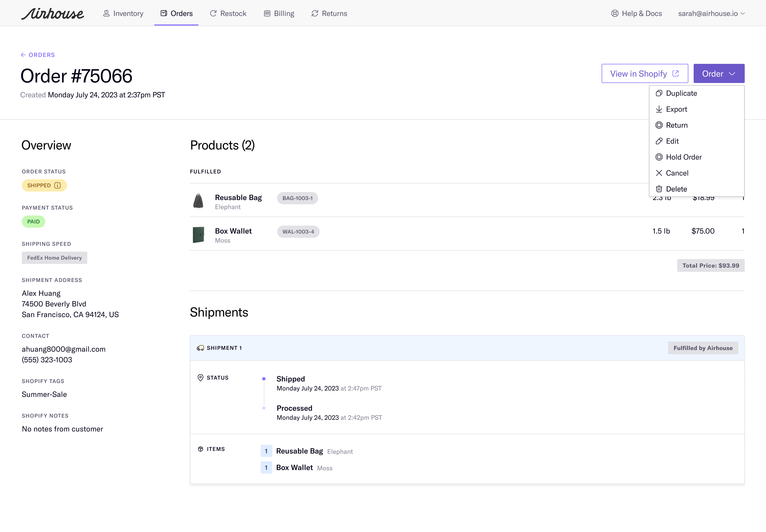Click the ahuang8000@gmail.com contact email
This screenshot has height=532, width=766.
point(64,349)
